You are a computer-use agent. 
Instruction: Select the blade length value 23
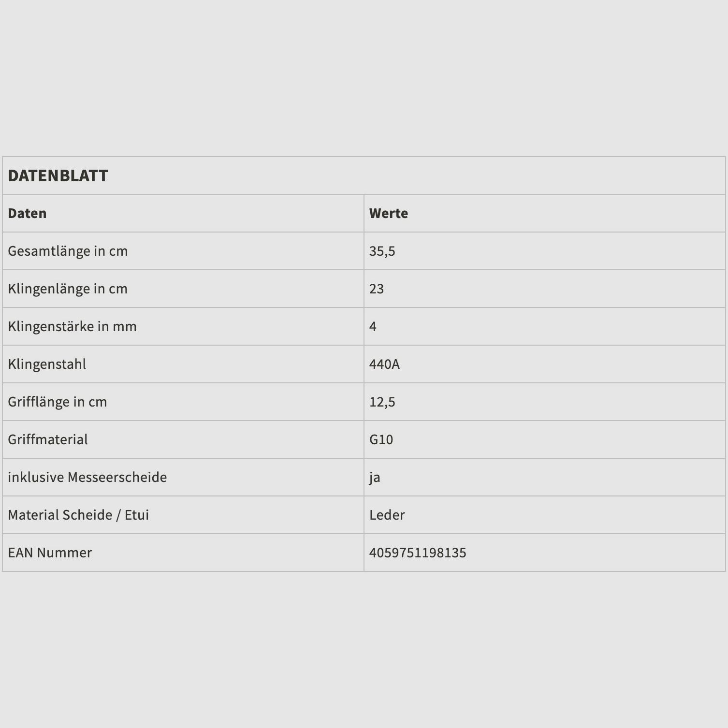(x=376, y=289)
